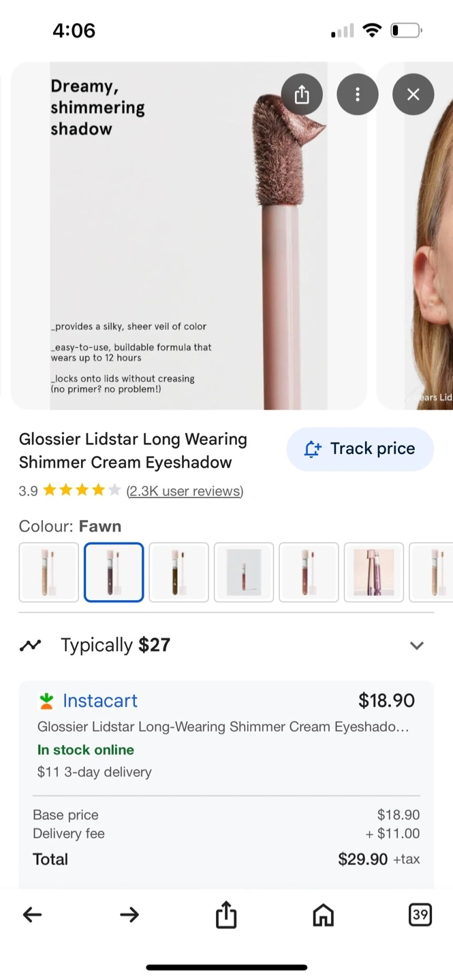Screen dimensions: 453x980
Task: Tap the Track price button
Action: coord(360,449)
